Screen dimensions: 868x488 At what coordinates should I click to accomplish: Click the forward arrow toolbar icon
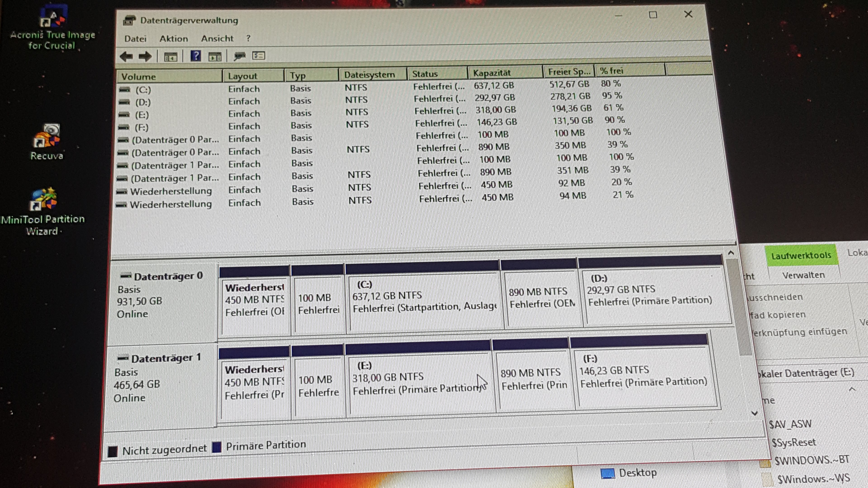tap(145, 56)
